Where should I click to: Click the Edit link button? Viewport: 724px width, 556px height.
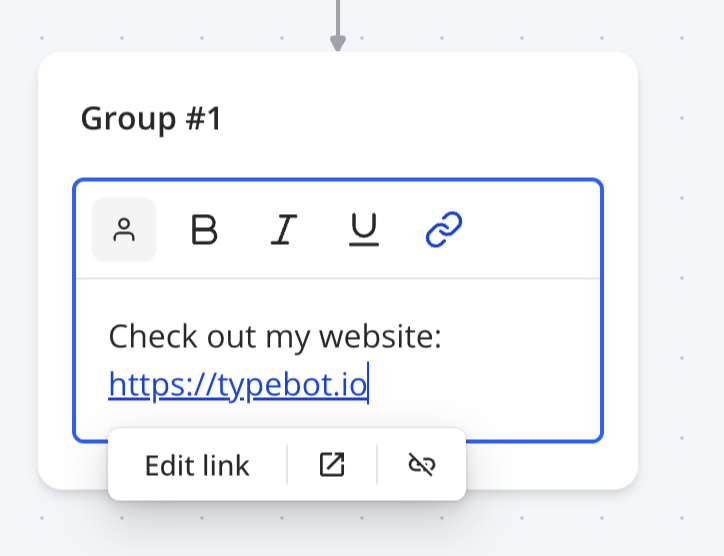pos(197,466)
